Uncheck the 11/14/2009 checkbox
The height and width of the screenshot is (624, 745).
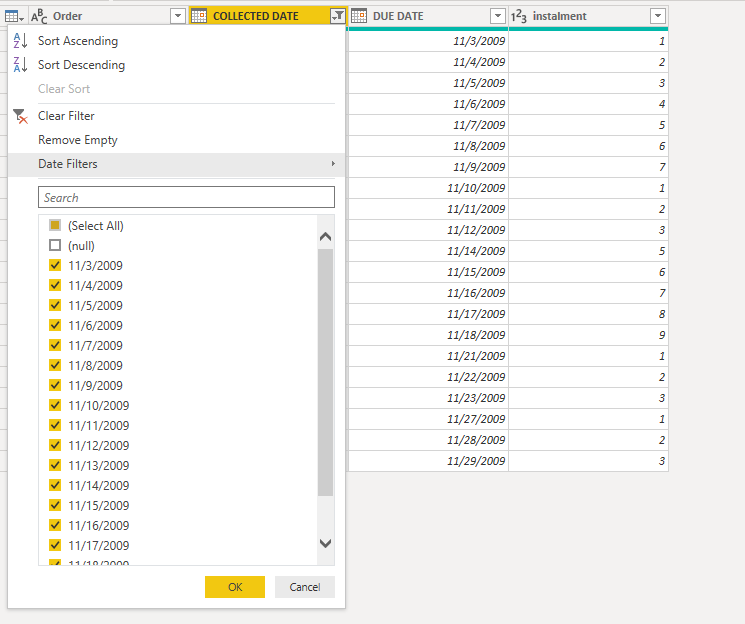[55, 485]
